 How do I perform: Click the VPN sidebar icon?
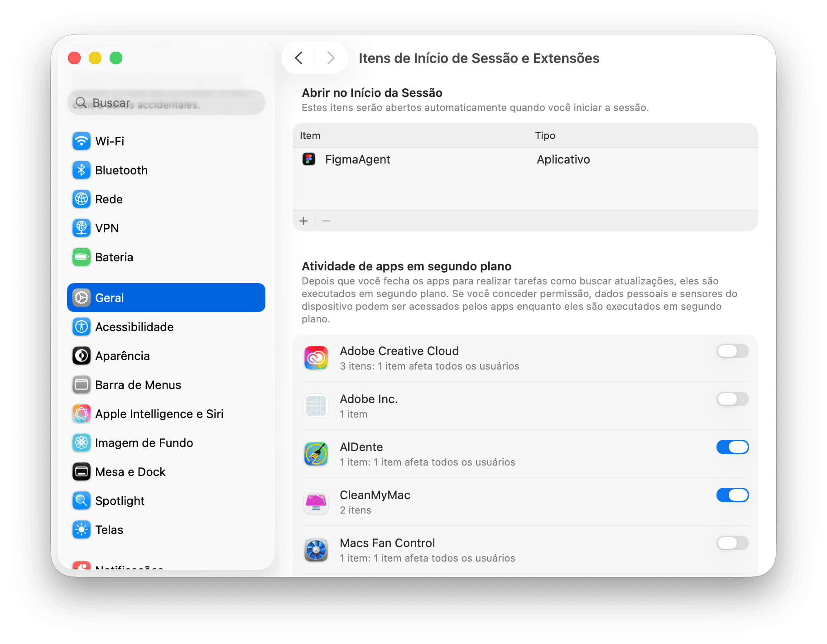(x=82, y=228)
